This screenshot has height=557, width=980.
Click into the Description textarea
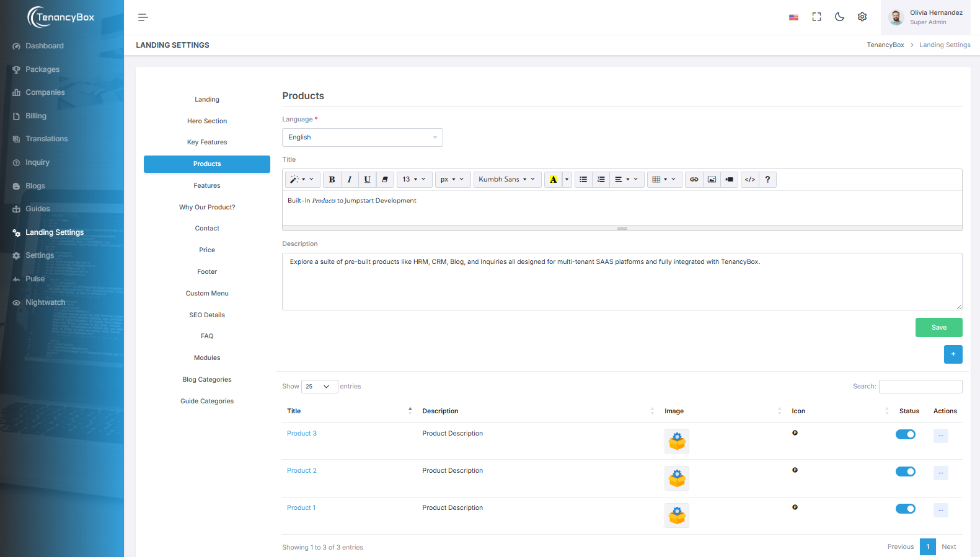coord(622,281)
